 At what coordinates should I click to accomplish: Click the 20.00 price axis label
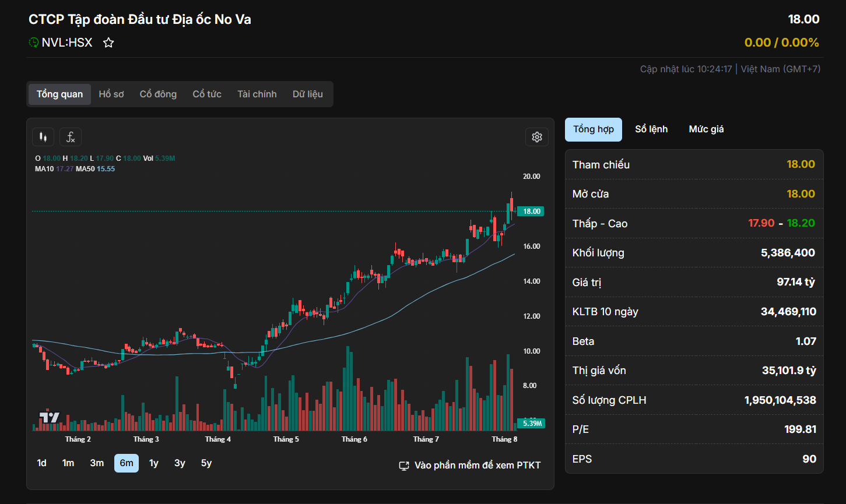(532, 177)
